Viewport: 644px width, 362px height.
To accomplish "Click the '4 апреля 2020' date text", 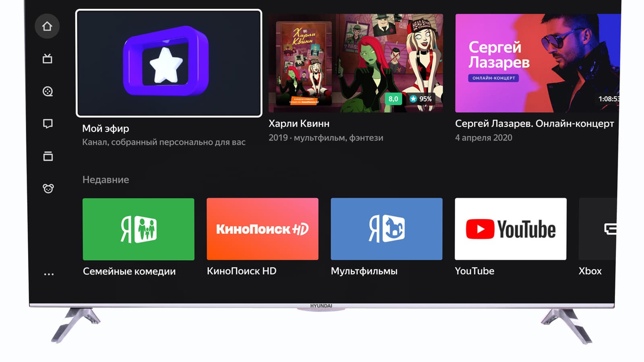I will [484, 138].
